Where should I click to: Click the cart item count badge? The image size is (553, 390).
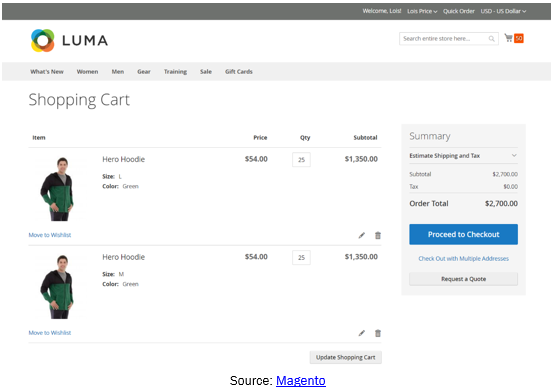pos(519,38)
